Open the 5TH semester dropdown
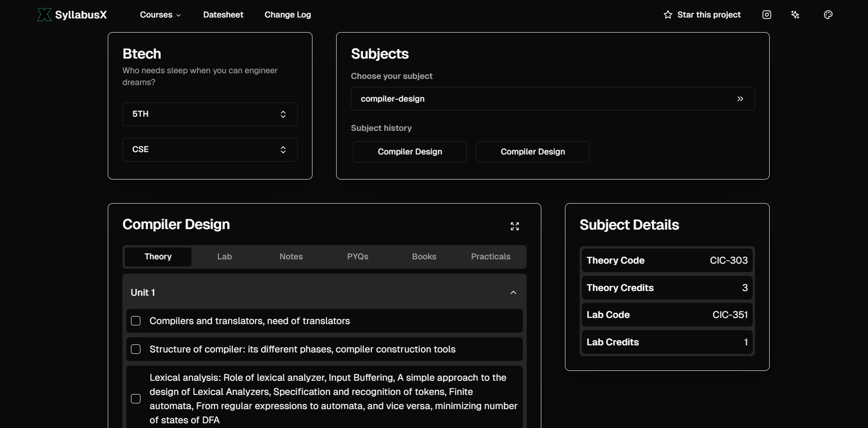The width and height of the screenshot is (868, 428). 210,114
